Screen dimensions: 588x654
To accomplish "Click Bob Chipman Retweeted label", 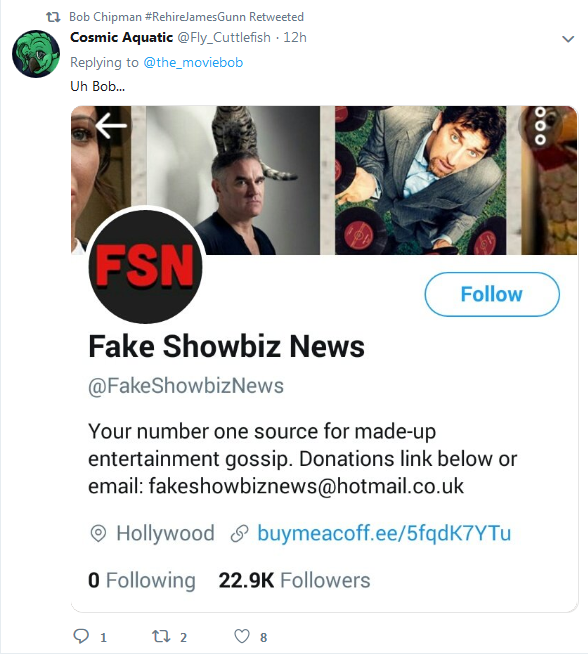I will [186, 17].
